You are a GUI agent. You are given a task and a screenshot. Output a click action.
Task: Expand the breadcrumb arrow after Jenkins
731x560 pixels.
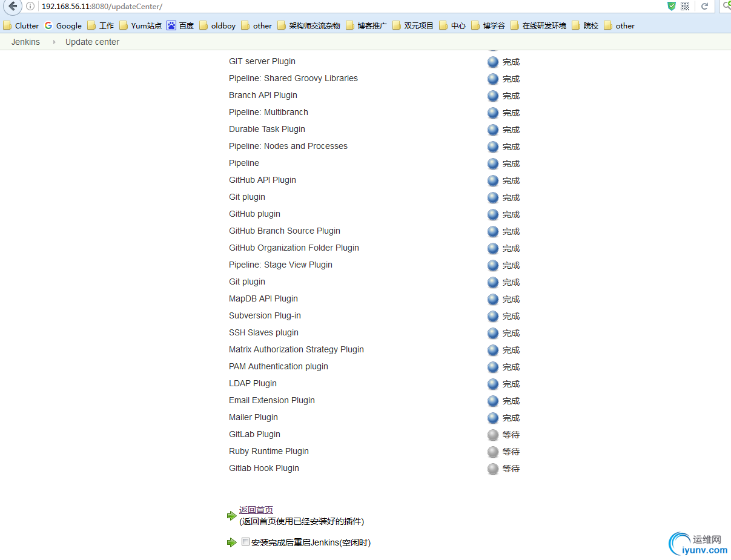click(x=54, y=42)
